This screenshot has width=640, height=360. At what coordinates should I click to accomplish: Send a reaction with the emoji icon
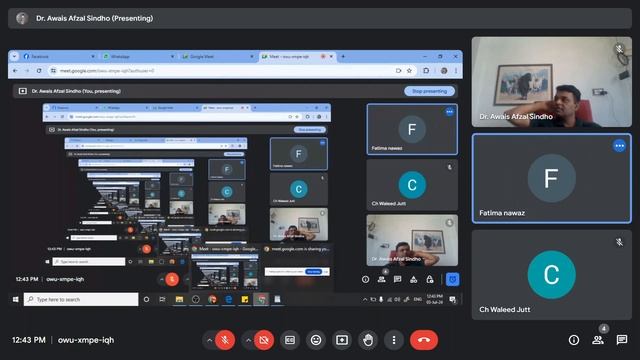[316, 340]
